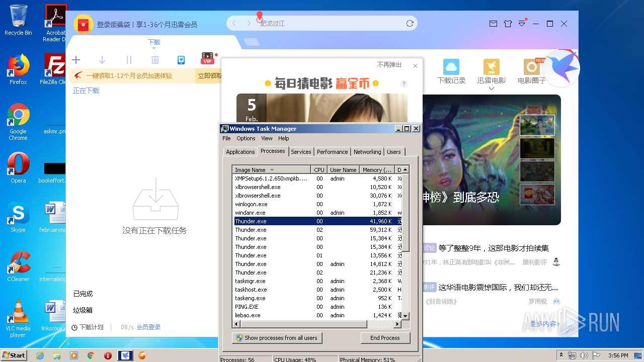
Task: Open the Thunder messages envelope icon
Action: (x=493, y=24)
